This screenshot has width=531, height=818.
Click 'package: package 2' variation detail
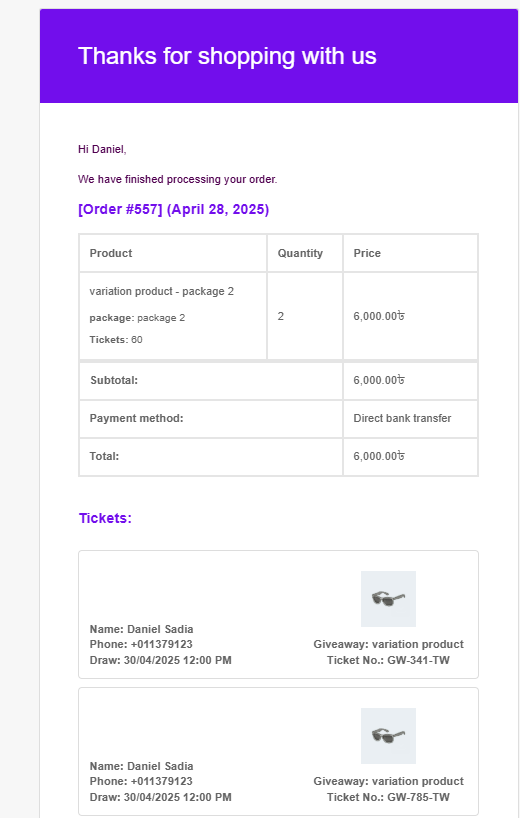(x=137, y=318)
